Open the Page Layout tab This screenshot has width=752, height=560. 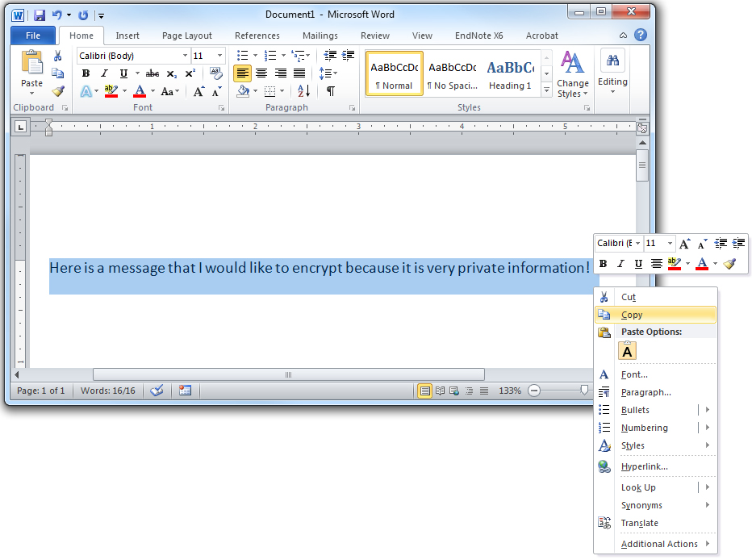187,36
